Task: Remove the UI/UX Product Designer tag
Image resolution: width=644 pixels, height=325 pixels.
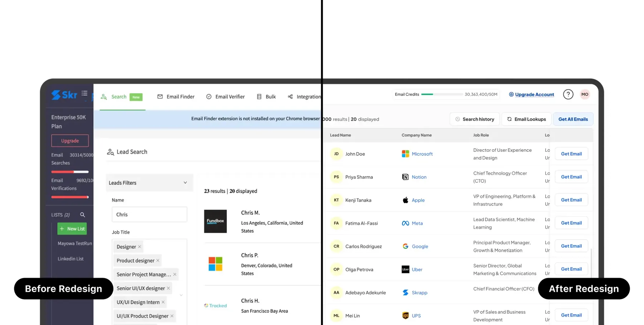Action: (172, 316)
